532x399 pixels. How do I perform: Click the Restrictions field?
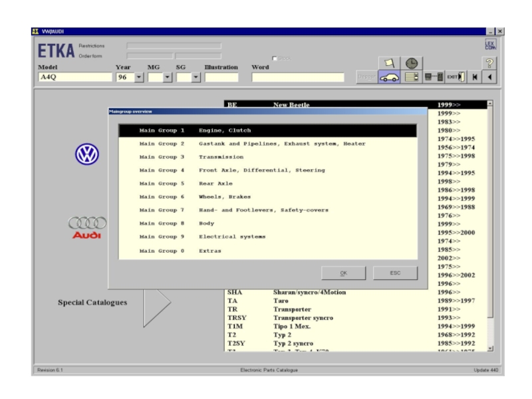click(174, 45)
